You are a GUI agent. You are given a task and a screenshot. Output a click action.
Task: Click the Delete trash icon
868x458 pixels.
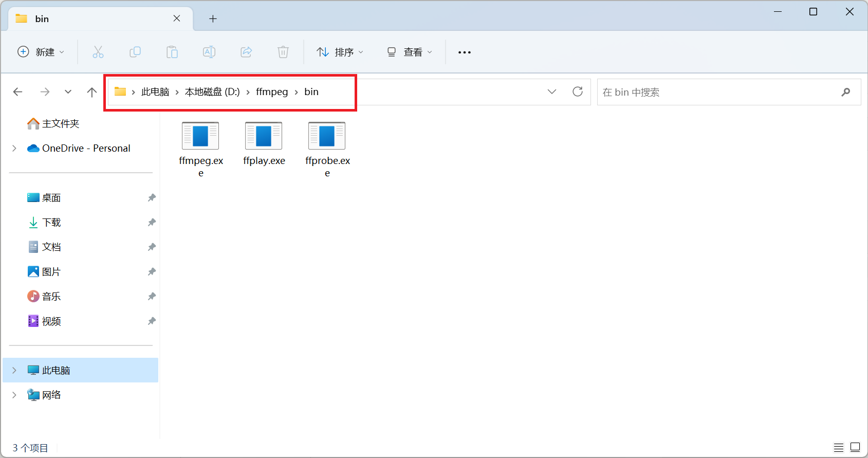pos(283,52)
